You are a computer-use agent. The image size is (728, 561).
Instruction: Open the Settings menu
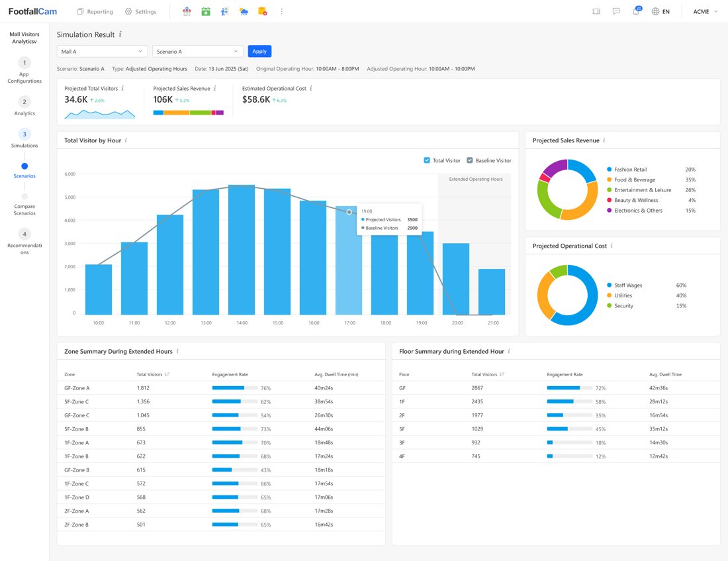[141, 12]
